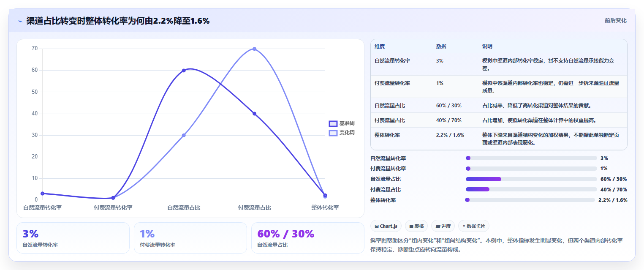Click the 基准周 legend color box

coord(333,123)
